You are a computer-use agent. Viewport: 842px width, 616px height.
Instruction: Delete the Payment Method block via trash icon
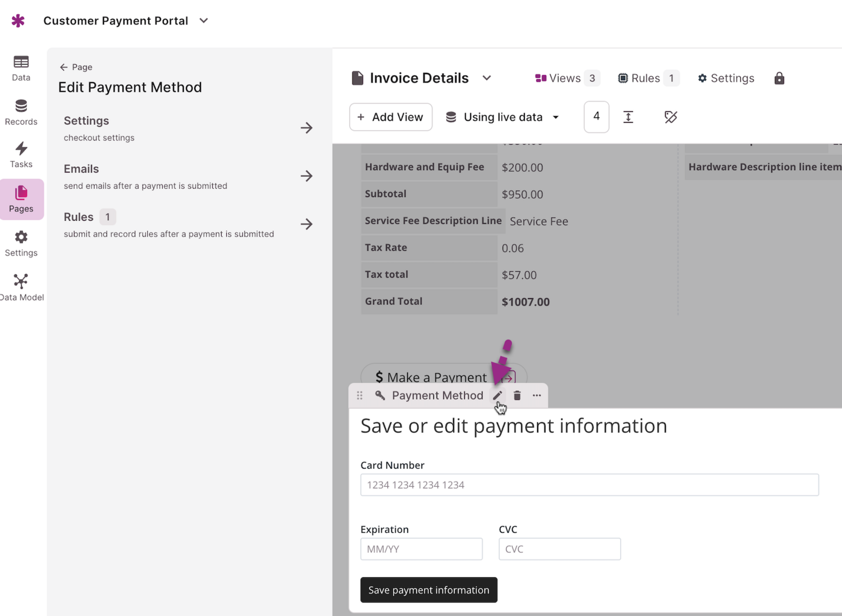pos(516,395)
